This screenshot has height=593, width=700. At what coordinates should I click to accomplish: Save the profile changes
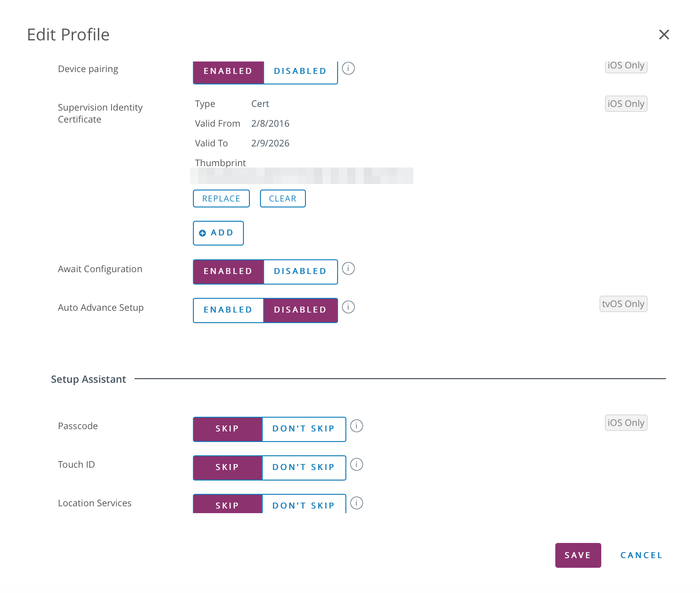[x=578, y=555]
